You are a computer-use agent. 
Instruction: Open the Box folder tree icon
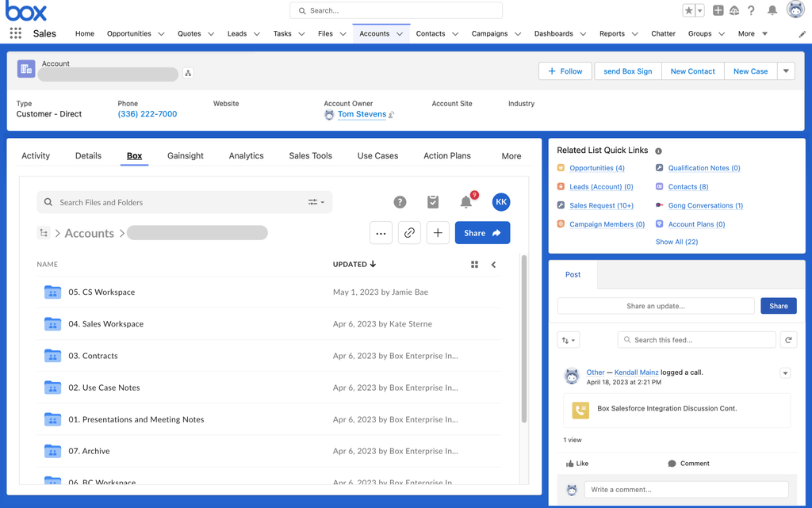point(44,233)
